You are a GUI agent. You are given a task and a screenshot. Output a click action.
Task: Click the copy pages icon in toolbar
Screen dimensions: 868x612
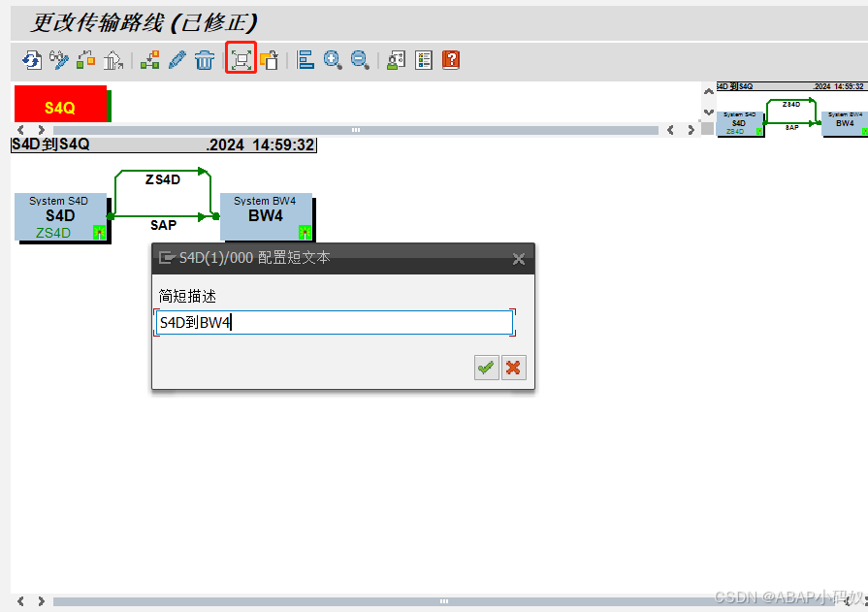[269, 60]
